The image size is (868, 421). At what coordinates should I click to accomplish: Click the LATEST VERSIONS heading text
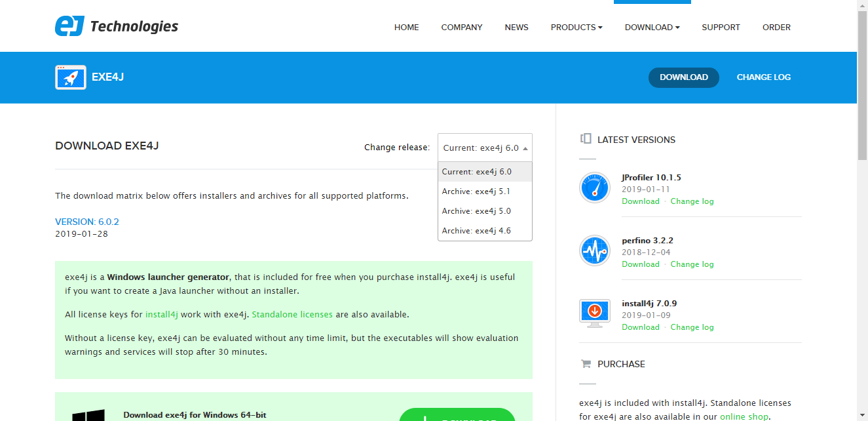tap(636, 140)
